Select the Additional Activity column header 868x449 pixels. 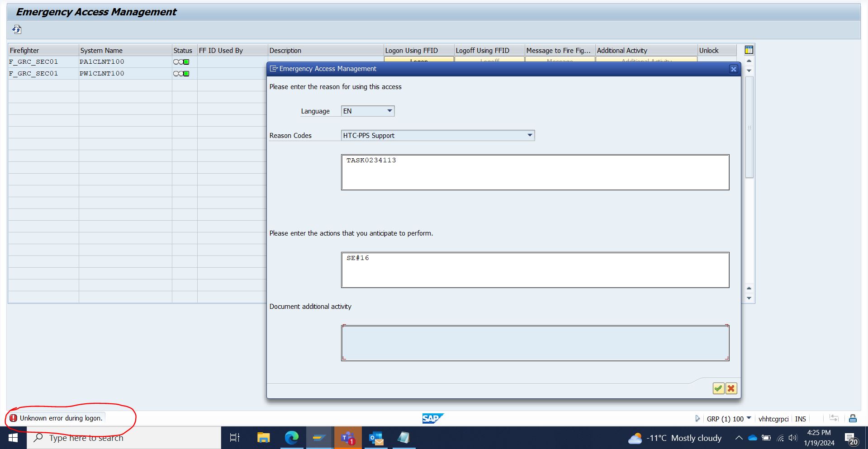pos(646,50)
